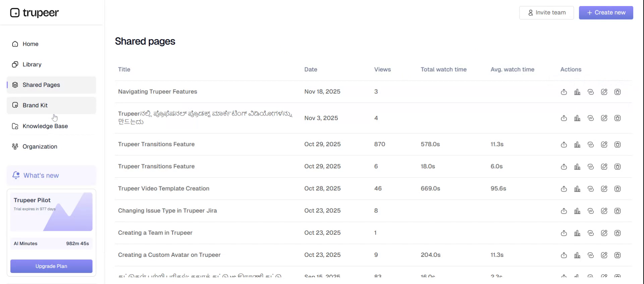The height and width of the screenshot is (284, 644).
Task: Click trash icon for Nov 3, 2025 row
Action: pyautogui.click(x=618, y=118)
